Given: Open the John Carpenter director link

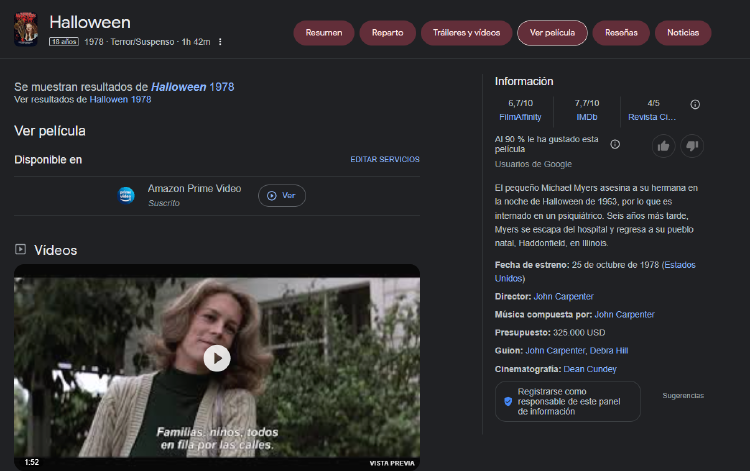Looking at the screenshot, I should (563, 296).
